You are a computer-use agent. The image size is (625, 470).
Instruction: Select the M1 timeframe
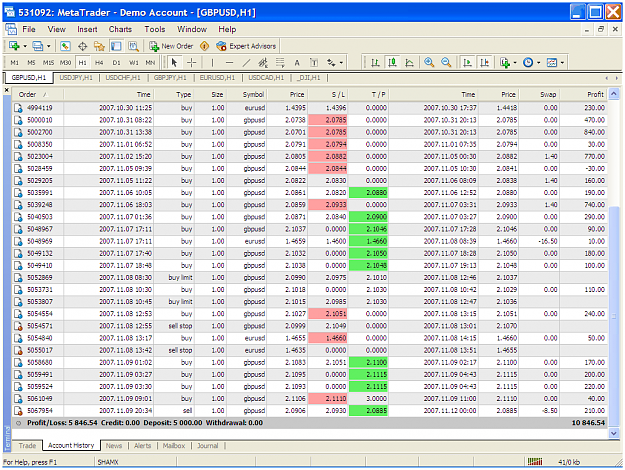point(14,63)
